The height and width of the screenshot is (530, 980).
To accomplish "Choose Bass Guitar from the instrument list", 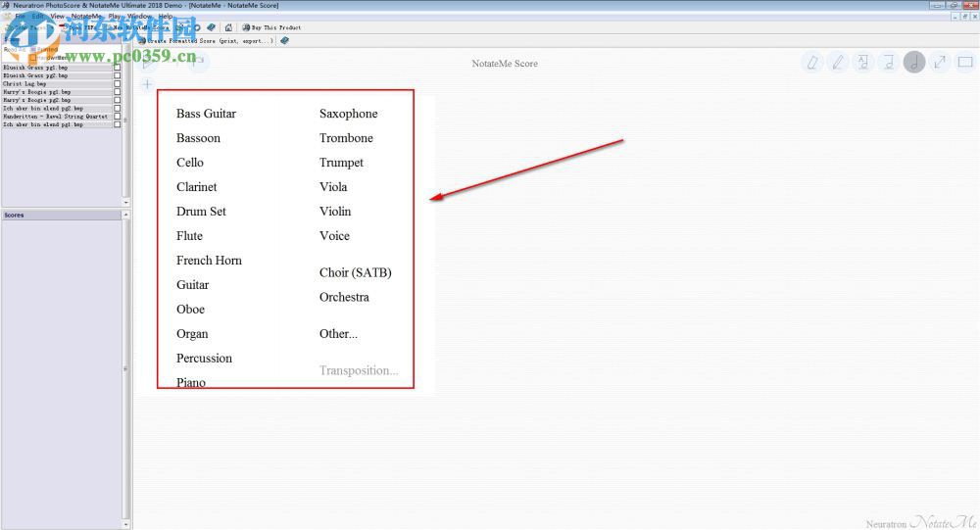I will [x=206, y=114].
